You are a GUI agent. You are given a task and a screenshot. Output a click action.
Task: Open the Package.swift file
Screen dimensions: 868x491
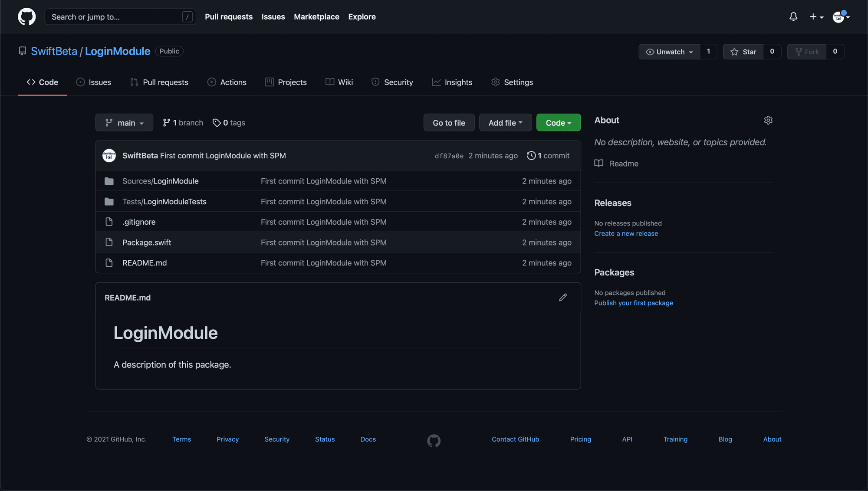(x=147, y=242)
